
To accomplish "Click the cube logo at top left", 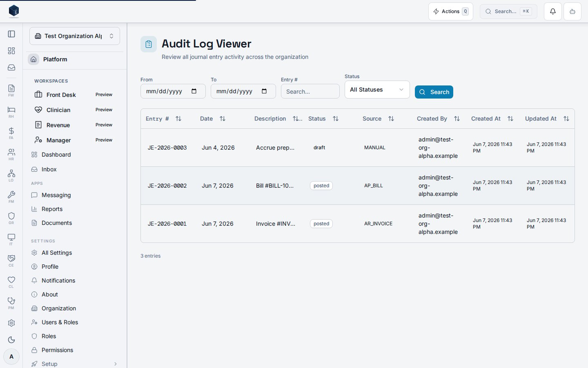I will point(14,11).
